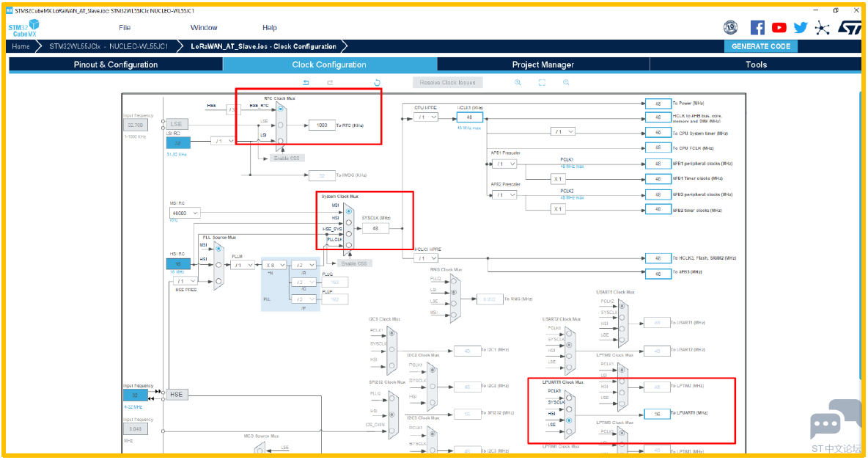Select LSI in RTC Clock Mux
This screenshot has width=868, height=460.
[x=281, y=141]
